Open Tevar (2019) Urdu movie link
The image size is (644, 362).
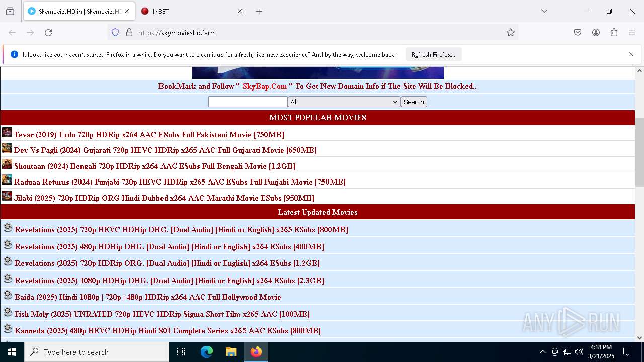[x=149, y=135]
